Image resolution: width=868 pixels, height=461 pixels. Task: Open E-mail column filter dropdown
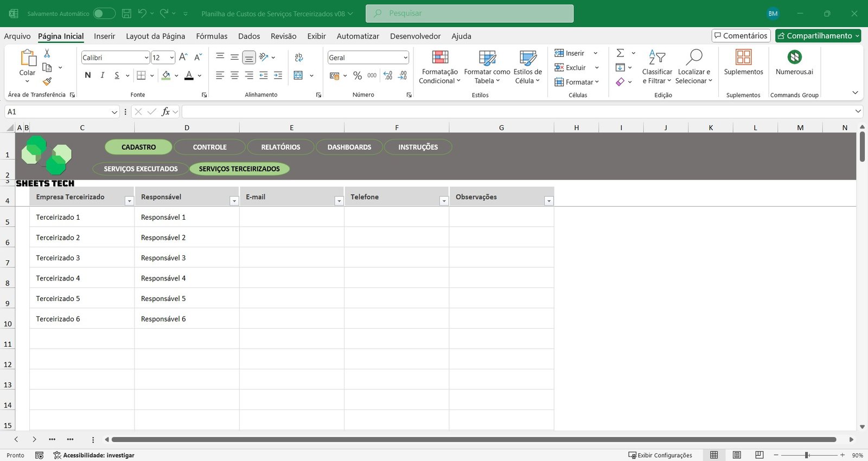tap(339, 201)
